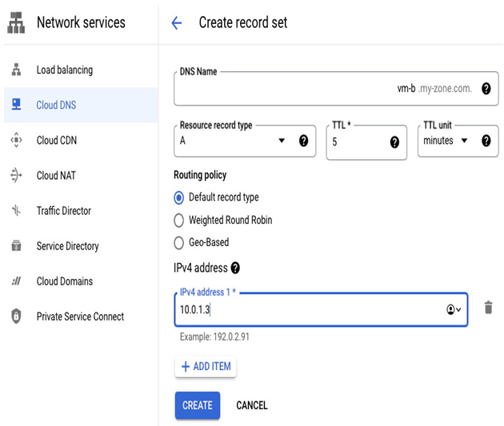The width and height of the screenshot is (504, 426).
Task: Click the Resource record type help icon
Action: (x=303, y=141)
